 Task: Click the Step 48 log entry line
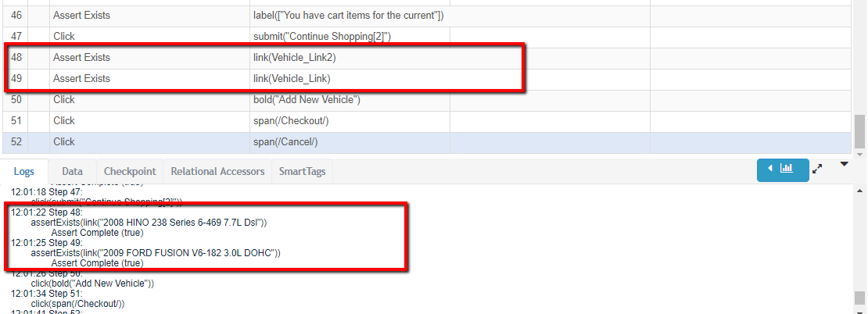[46, 212]
